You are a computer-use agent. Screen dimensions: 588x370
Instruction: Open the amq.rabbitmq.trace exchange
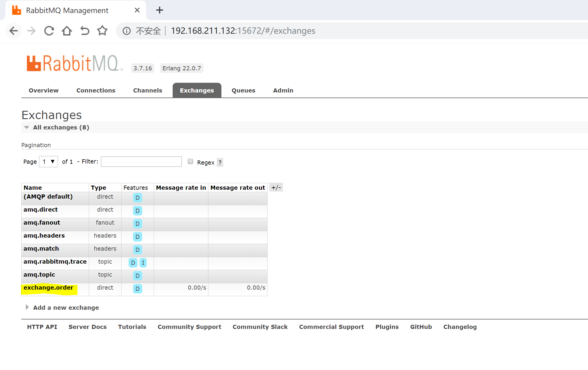click(x=55, y=262)
